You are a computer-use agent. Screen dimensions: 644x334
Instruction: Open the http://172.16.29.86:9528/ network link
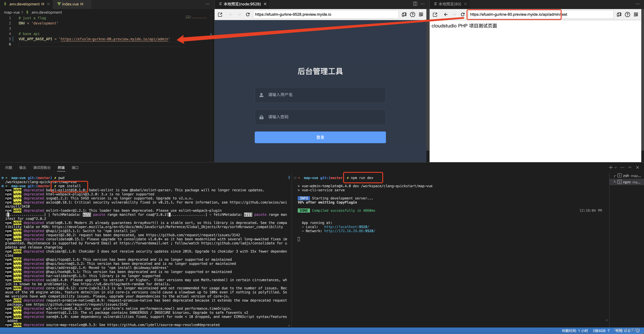tap(349, 231)
